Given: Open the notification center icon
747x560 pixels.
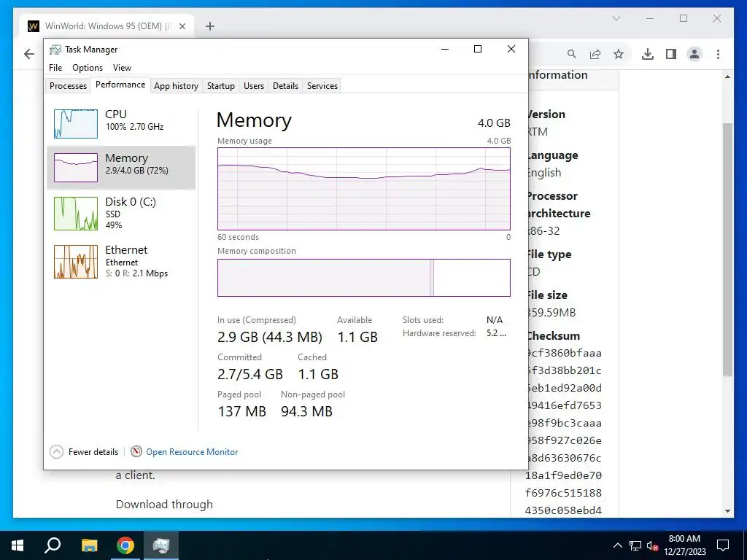Looking at the screenshot, I should coord(723,545).
